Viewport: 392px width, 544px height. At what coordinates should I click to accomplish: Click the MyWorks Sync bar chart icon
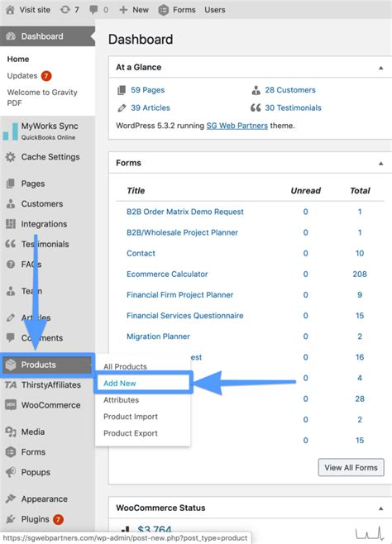(11, 131)
